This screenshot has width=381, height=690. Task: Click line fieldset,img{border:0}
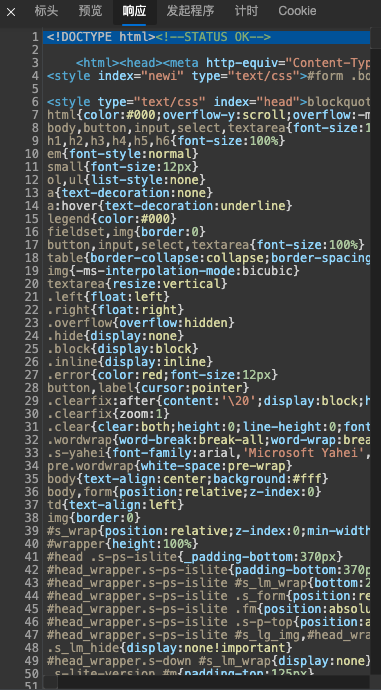127,232
